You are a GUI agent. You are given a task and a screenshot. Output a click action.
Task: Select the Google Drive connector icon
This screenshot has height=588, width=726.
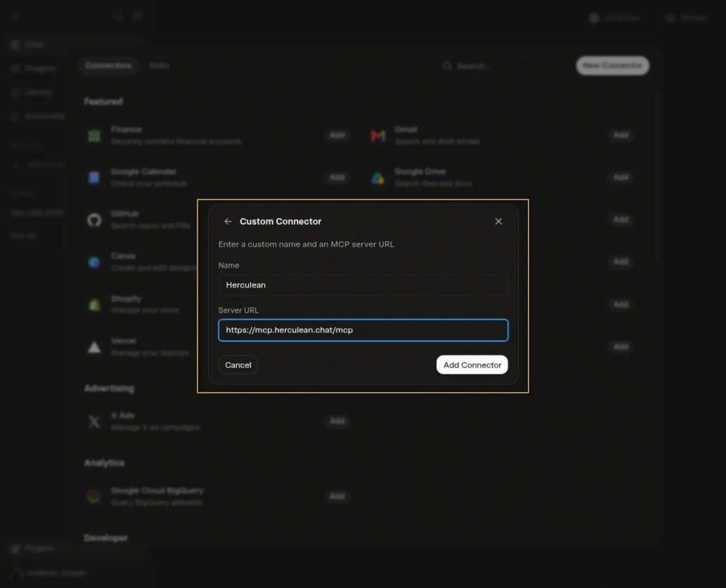378,178
